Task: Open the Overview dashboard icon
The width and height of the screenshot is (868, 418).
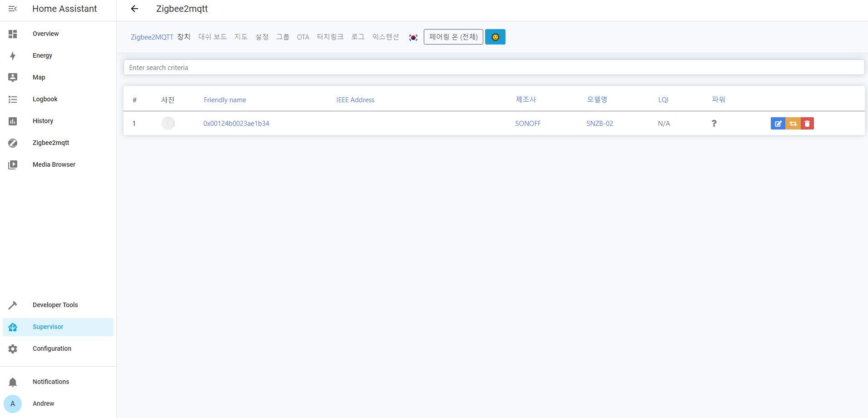Action: click(13, 34)
